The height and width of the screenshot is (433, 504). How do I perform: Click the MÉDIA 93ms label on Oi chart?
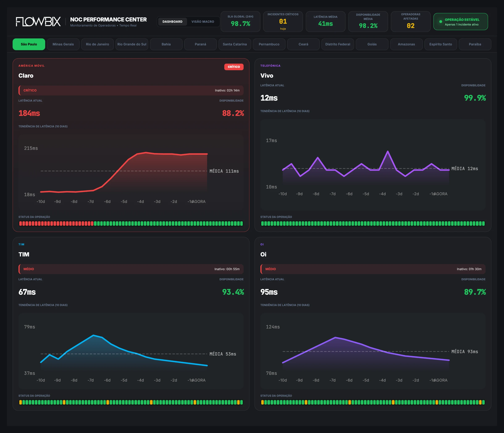[x=465, y=351]
